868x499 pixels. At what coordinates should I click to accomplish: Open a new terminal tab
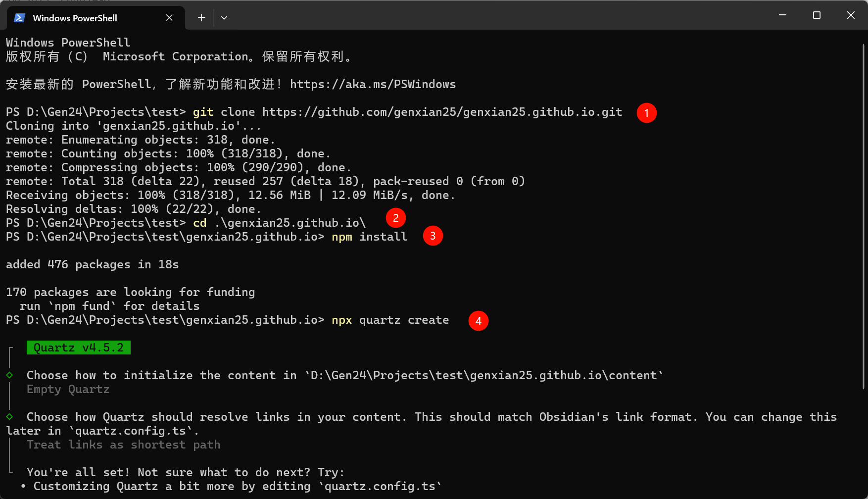click(x=201, y=18)
